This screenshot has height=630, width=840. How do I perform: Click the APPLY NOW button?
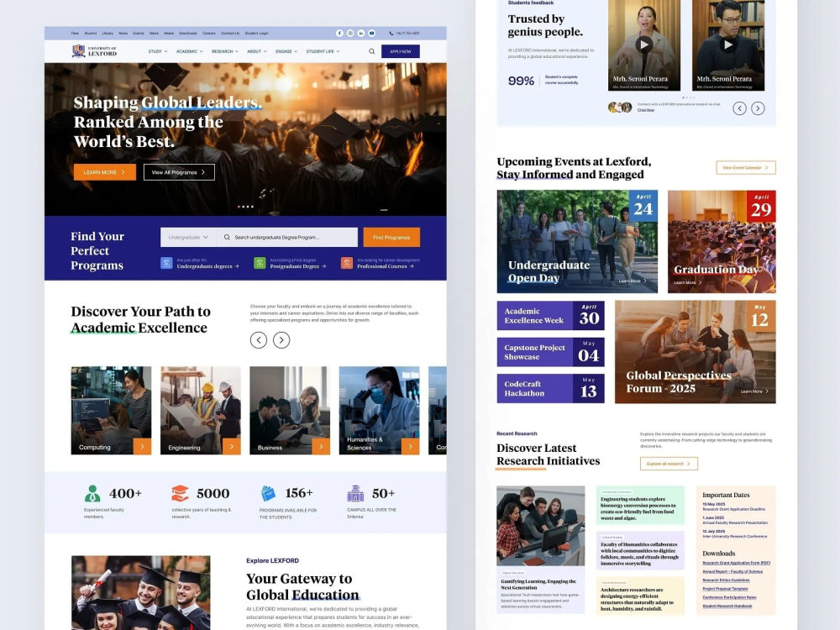[x=401, y=51]
